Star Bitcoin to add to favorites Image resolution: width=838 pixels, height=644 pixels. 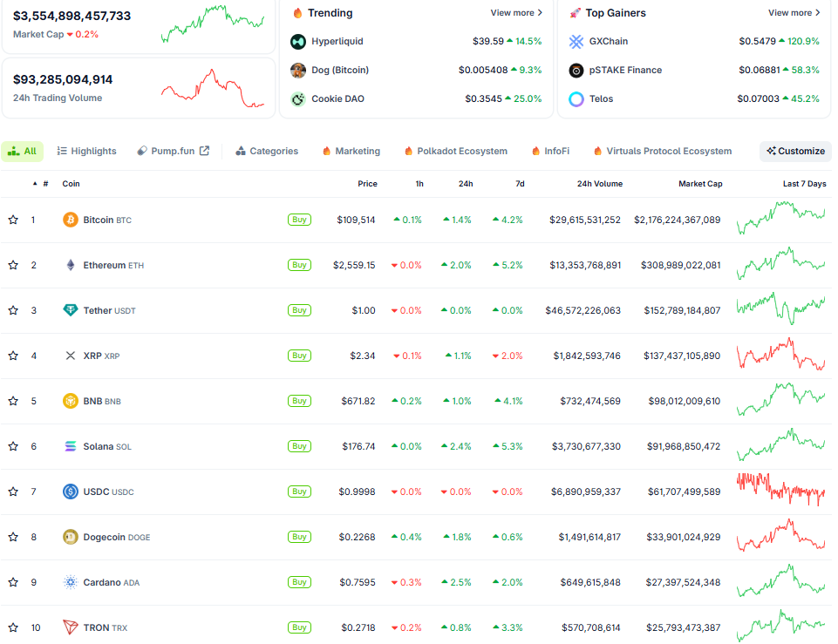tap(13, 220)
